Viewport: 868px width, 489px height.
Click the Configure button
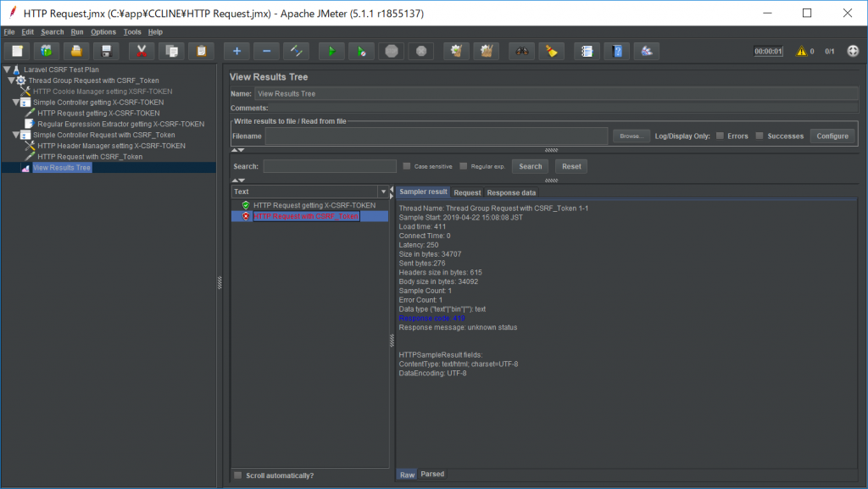point(832,136)
